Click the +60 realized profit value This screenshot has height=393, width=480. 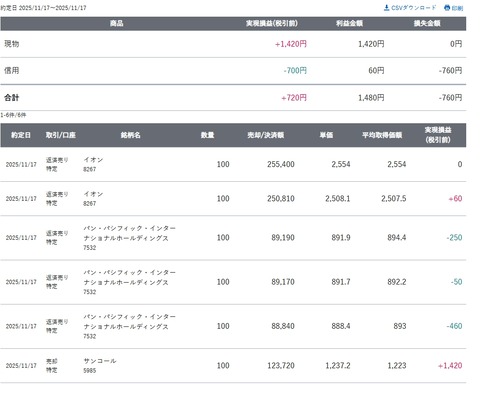[x=455, y=199]
